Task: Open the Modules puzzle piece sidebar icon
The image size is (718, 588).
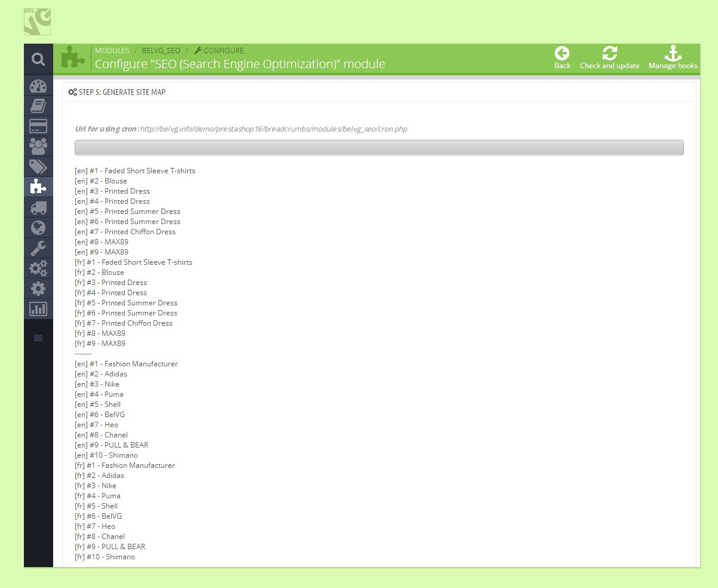Action: pos(38,187)
